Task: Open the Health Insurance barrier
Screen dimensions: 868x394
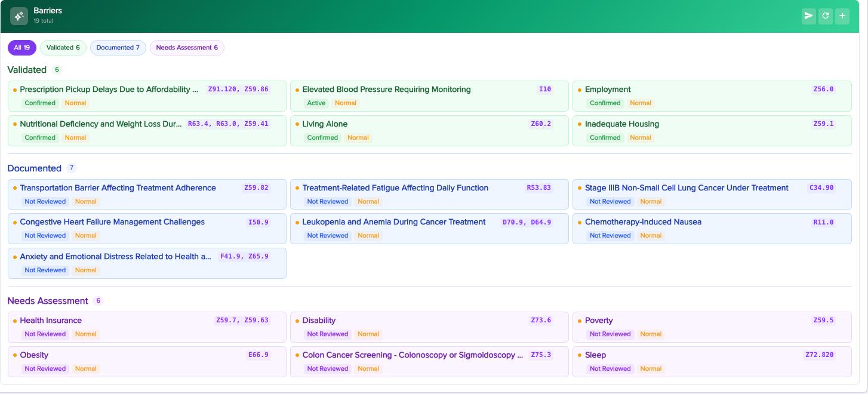Action: pos(147,327)
